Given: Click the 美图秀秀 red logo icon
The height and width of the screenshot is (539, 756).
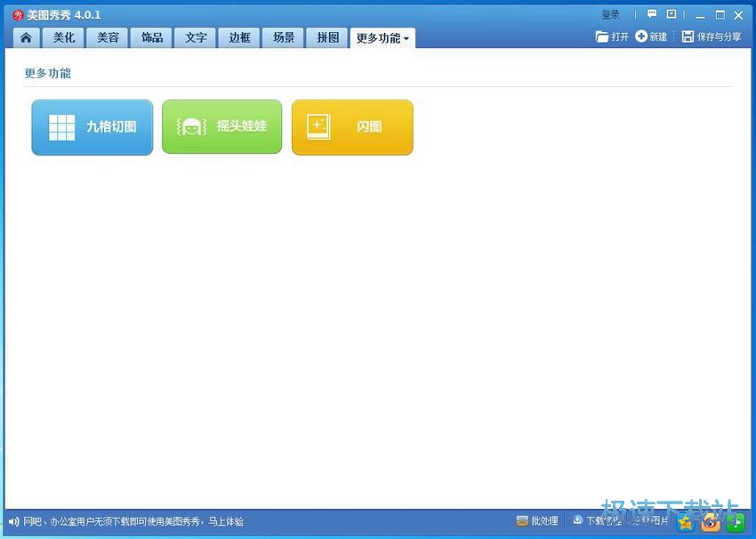Looking at the screenshot, I should [x=19, y=15].
